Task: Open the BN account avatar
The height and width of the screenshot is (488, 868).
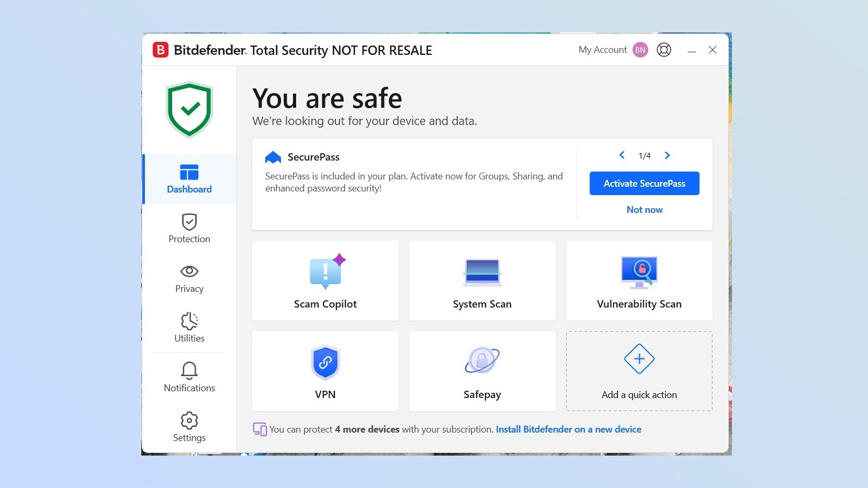Action: point(640,50)
